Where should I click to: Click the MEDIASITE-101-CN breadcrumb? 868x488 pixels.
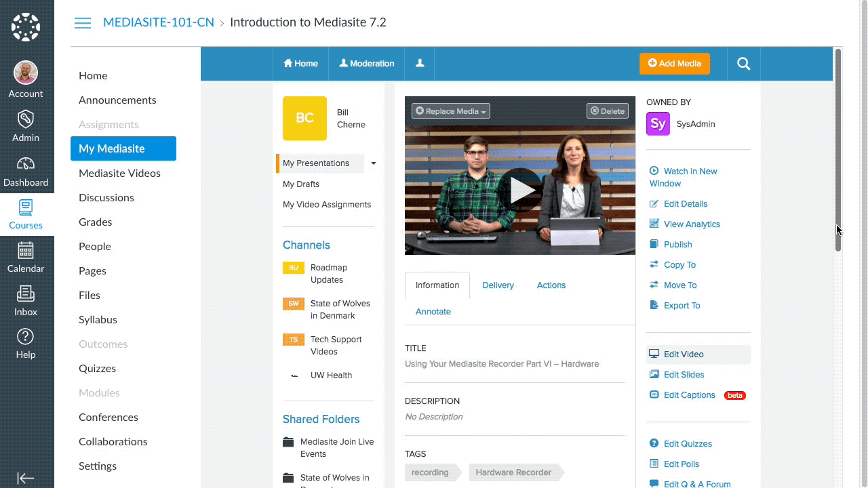(x=159, y=22)
